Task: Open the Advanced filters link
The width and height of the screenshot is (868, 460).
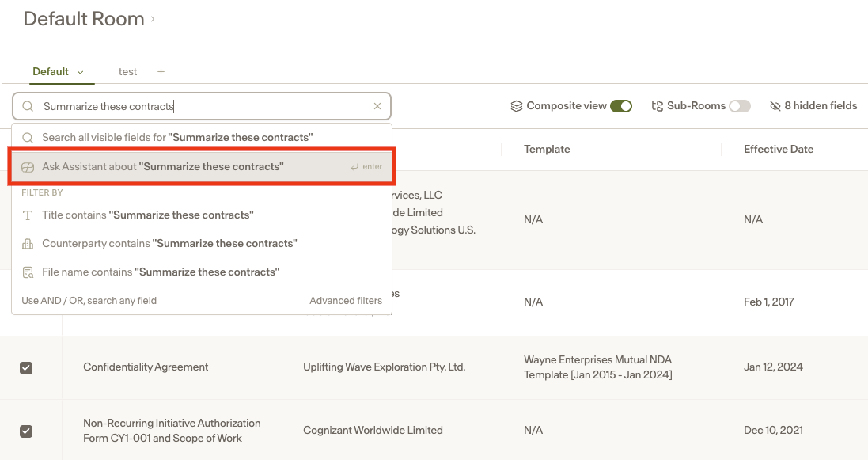Action: click(346, 301)
